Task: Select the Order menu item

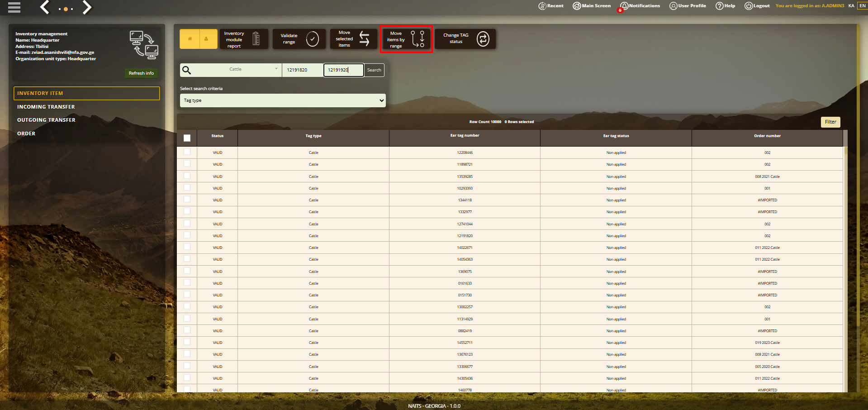Action: coord(26,133)
